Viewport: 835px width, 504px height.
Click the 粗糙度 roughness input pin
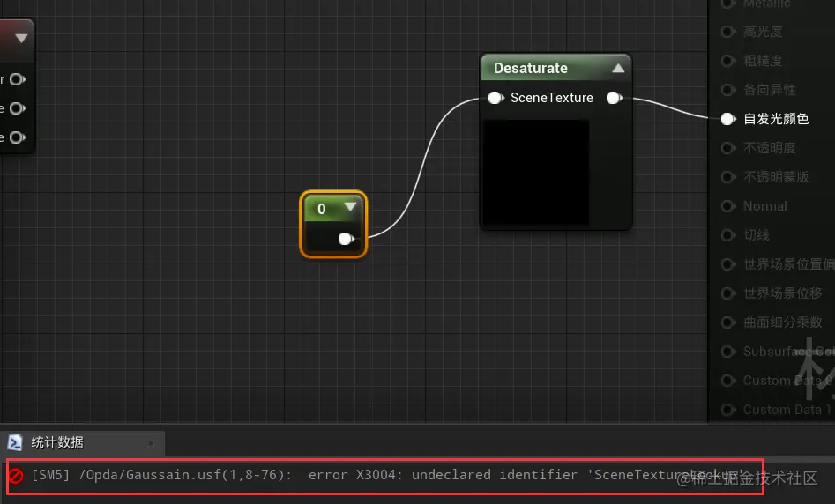(x=728, y=61)
